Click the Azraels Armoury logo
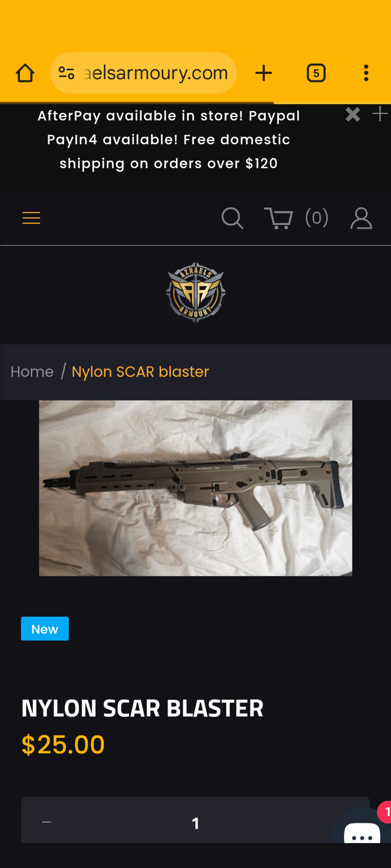The width and height of the screenshot is (391, 868). 195,292
